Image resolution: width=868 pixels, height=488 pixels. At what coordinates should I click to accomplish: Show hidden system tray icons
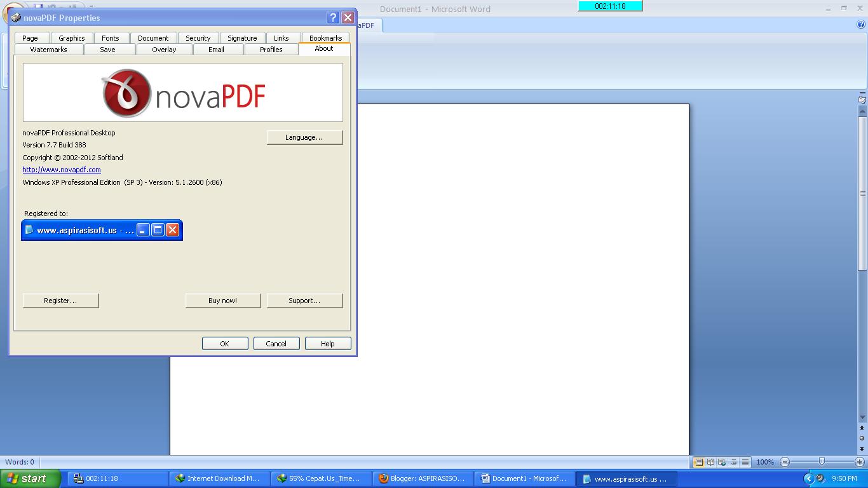(808, 478)
